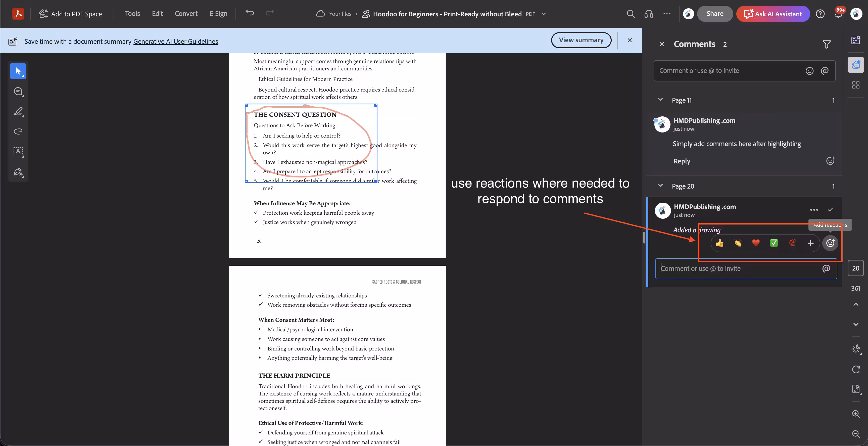Switch to the E-Sign menu
Viewport: 868px width, 446px height.
tap(218, 14)
